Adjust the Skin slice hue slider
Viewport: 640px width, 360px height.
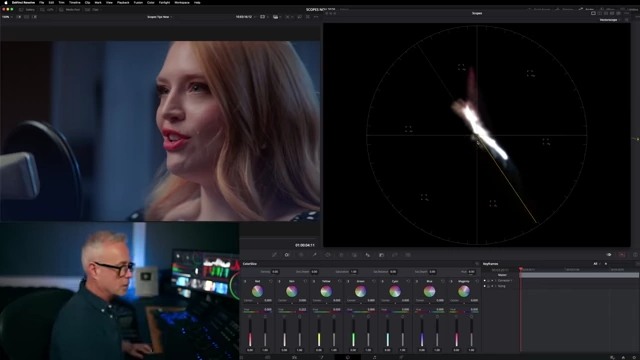(291, 312)
